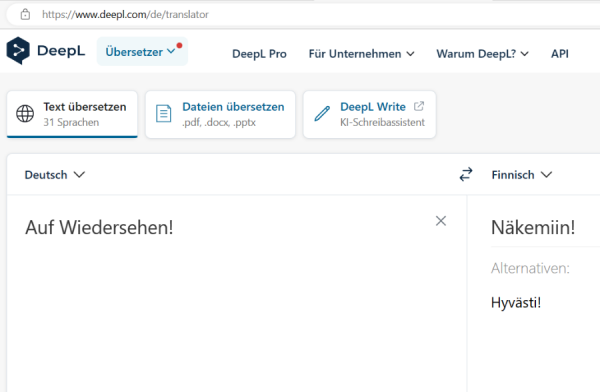Go to the DeepL Pro page
This screenshot has height=392, width=600.
pos(259,54)
